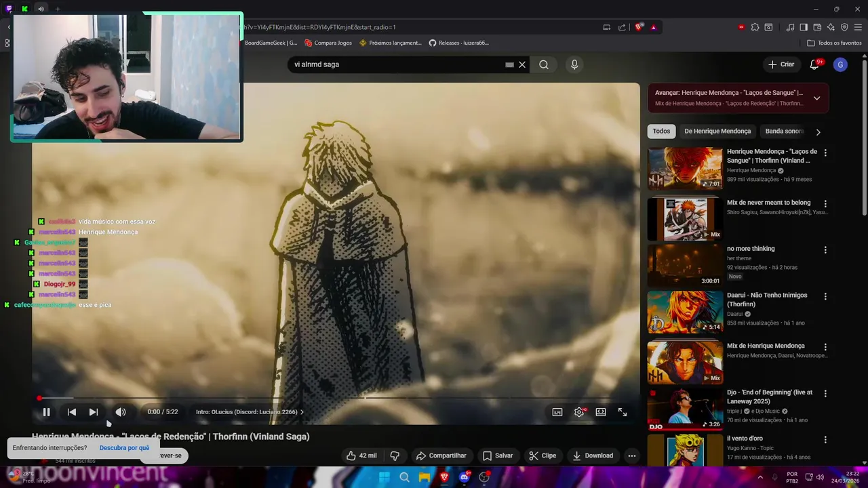Seek on the video progress bar
Image resolution: width=868 pixels, height=488 pixels.
tap(336, 398)
